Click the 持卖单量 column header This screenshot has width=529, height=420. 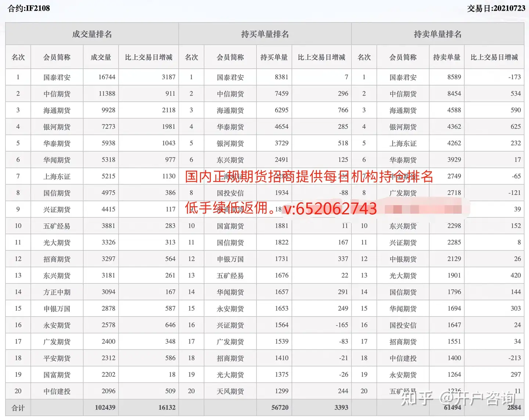point(447,57)
